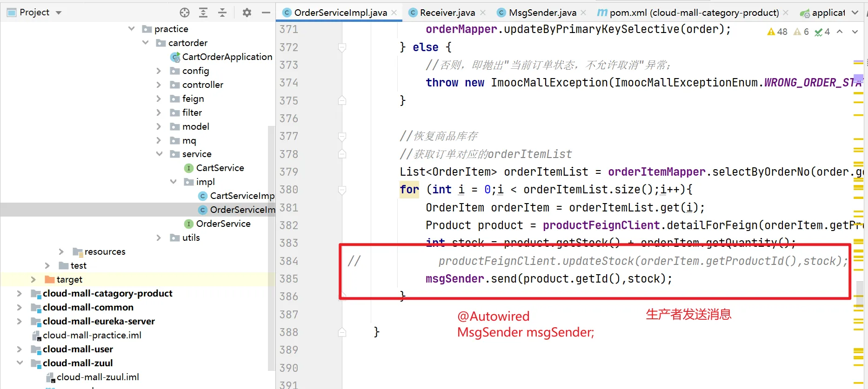The image size is (868, 389).
Task: Close the Receiver.java tab
Action: pyautogui.click(x=483, y=13)
